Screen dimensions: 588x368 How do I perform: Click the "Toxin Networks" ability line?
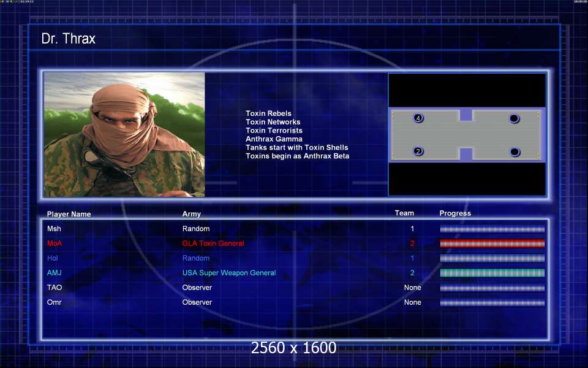[273, 122]
